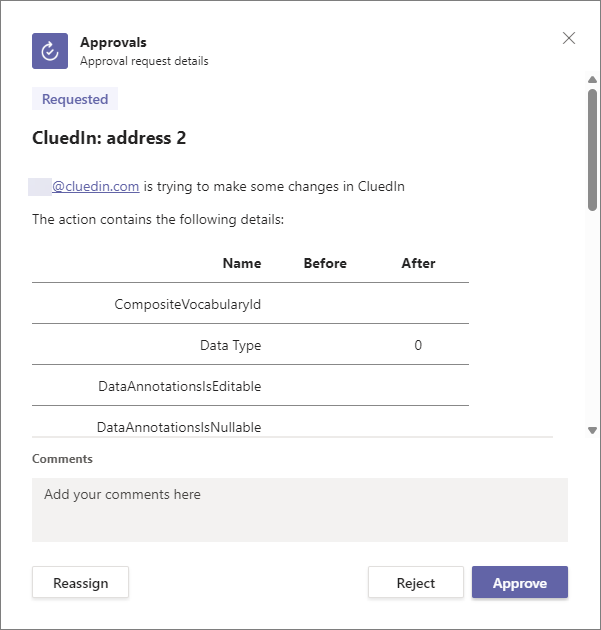Open the @cluedin.com email link
The height and width of the screenshot is (630, 601).
click(95, 186)
